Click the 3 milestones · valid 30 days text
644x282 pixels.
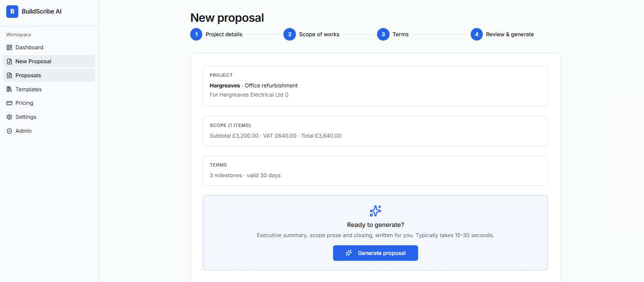245,175
